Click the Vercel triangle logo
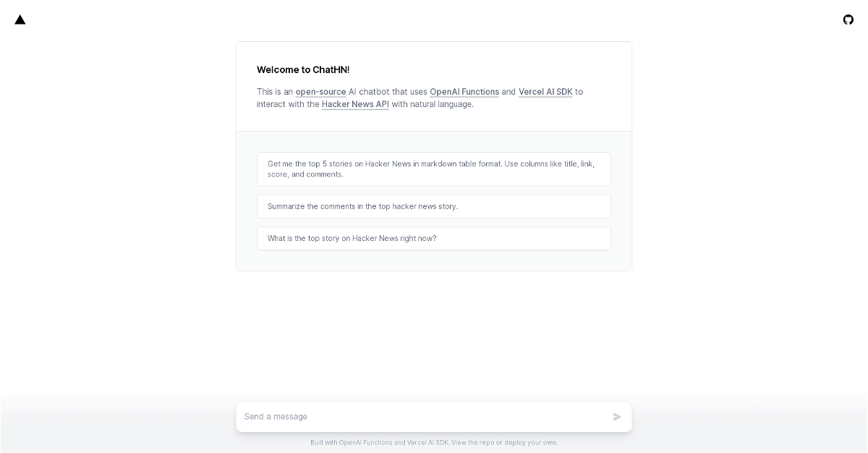 click(x=20, y=20)
